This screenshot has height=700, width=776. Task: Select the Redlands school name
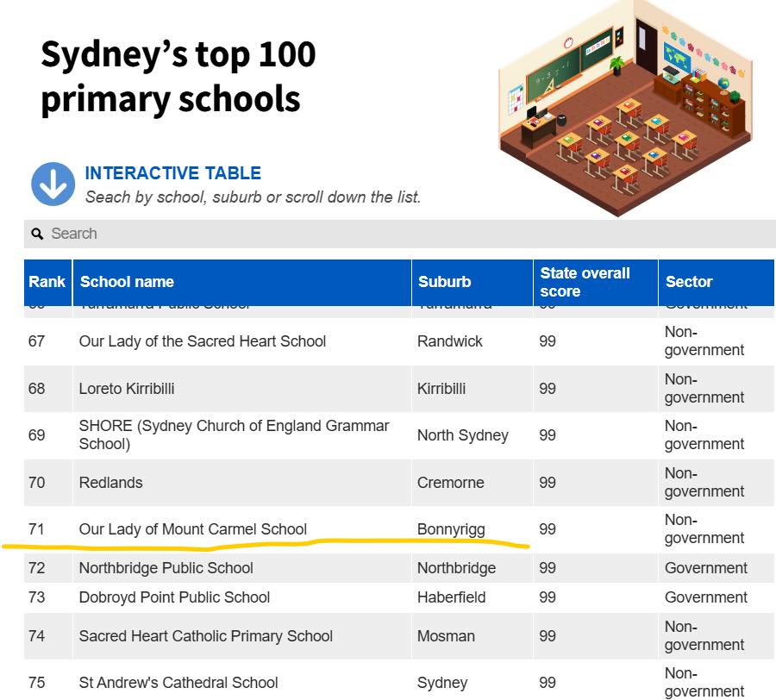pos(111,483)
